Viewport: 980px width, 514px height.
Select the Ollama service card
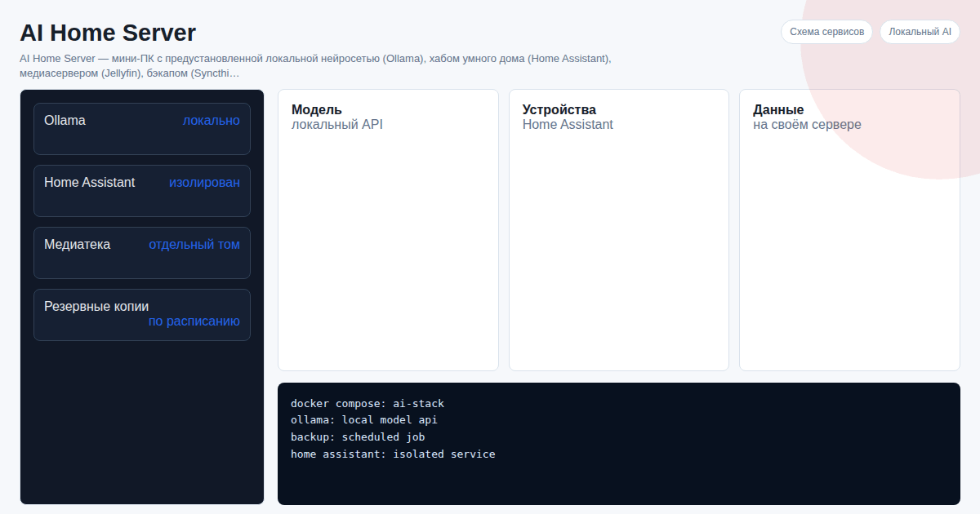pyautogui.click(x=142, y=129)
